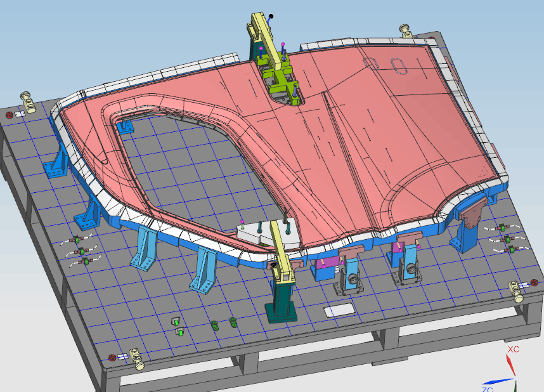
Task: Select the lifting ring at the base's top-left corner
Action: click(x=28, y=101)
